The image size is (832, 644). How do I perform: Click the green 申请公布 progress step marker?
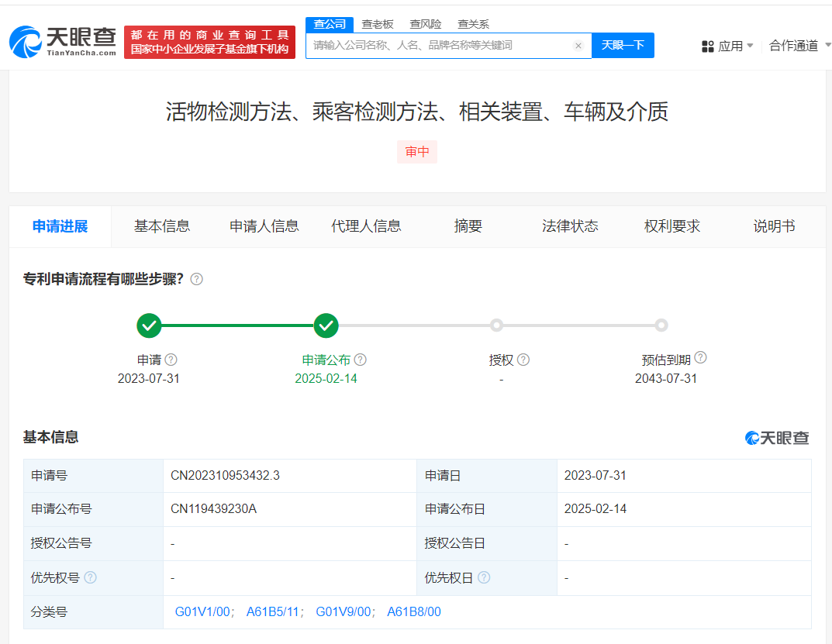(326, 325)
